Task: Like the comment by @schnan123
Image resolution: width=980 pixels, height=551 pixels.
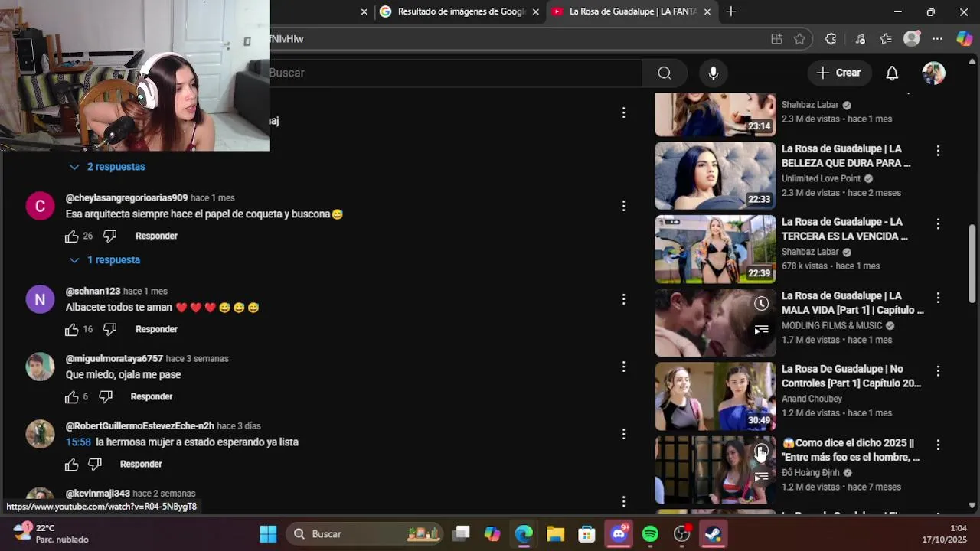Action: click(72, 330)
